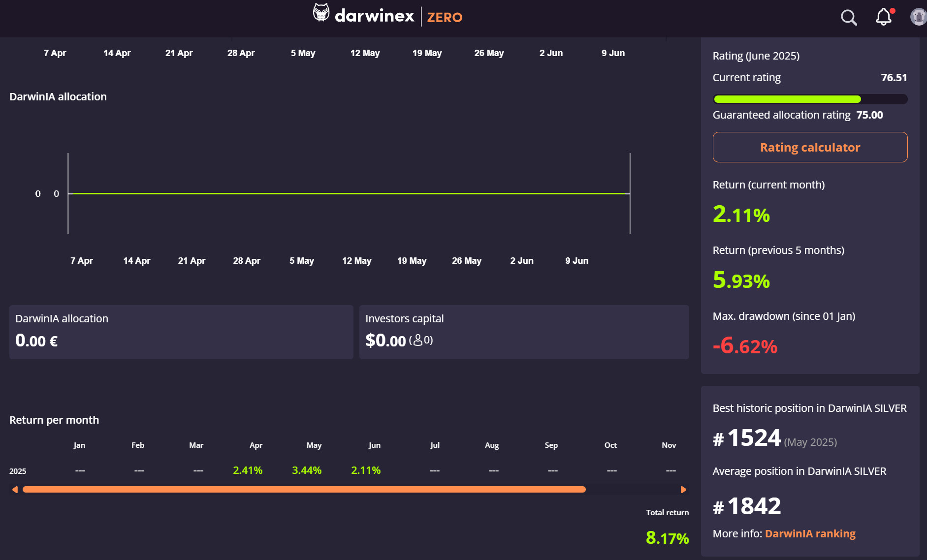
Task: Click the Investors capital card
Action: coord(524,332)
